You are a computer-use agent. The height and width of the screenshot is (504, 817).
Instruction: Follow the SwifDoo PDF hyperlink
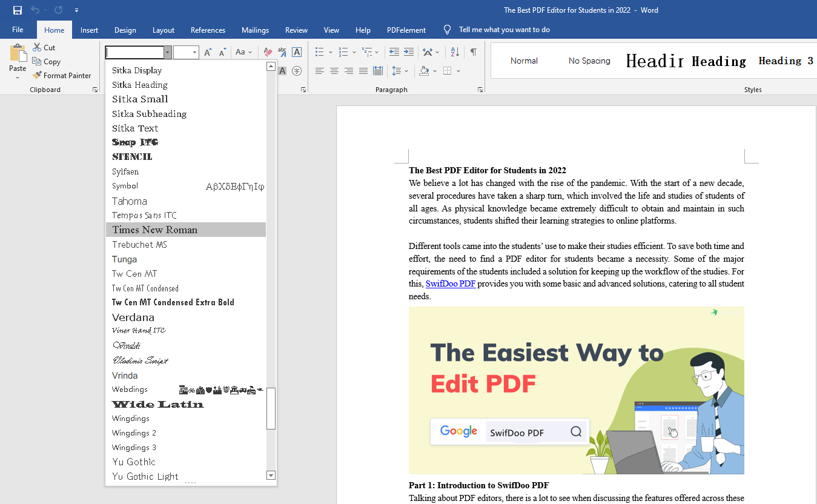pos(450,284)
